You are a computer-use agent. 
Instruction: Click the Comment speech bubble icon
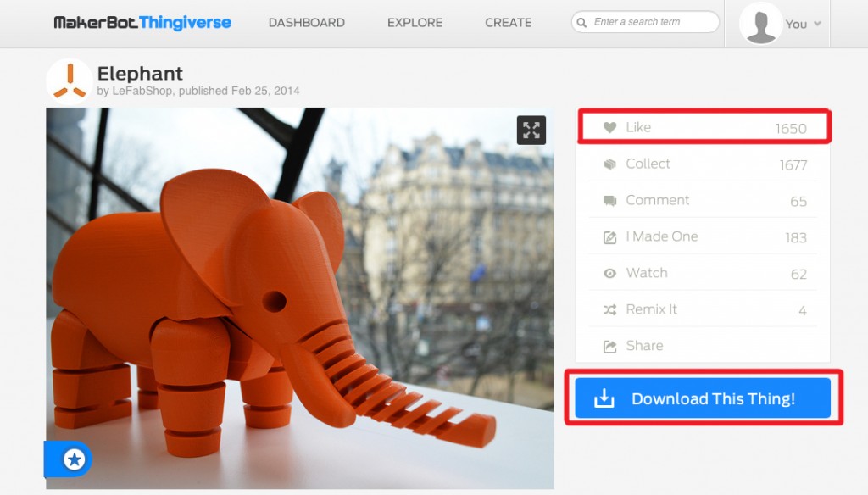[609, 200]
